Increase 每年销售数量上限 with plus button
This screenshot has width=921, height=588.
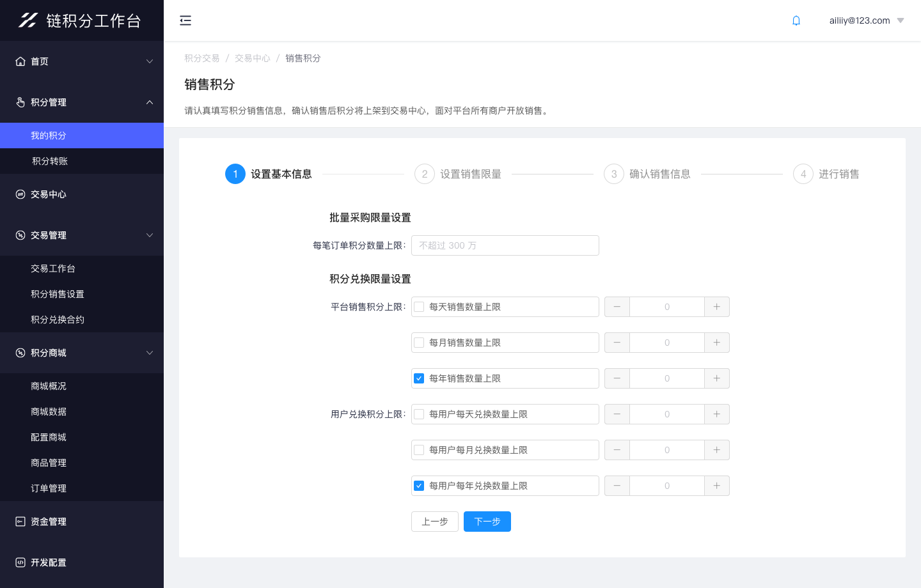717,378
